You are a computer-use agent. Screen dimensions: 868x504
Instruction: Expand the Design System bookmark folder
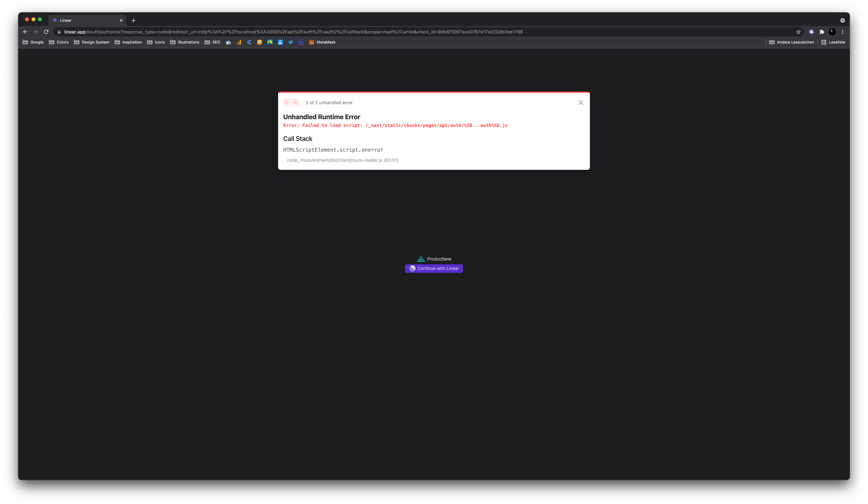92,42
